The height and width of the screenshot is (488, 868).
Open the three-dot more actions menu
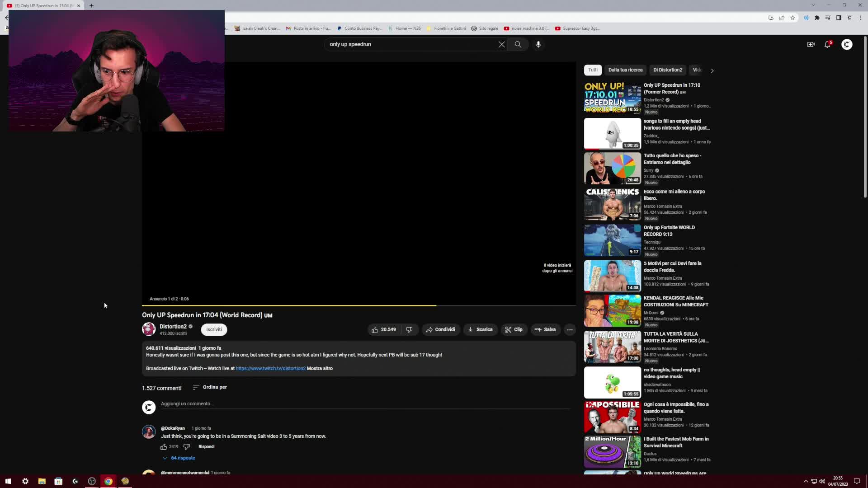570,330
